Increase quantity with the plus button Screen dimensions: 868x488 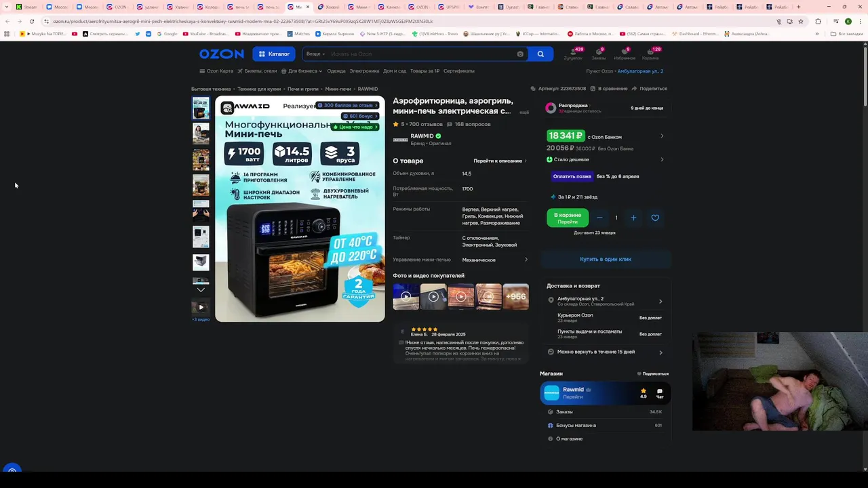(x=633, y=218)
